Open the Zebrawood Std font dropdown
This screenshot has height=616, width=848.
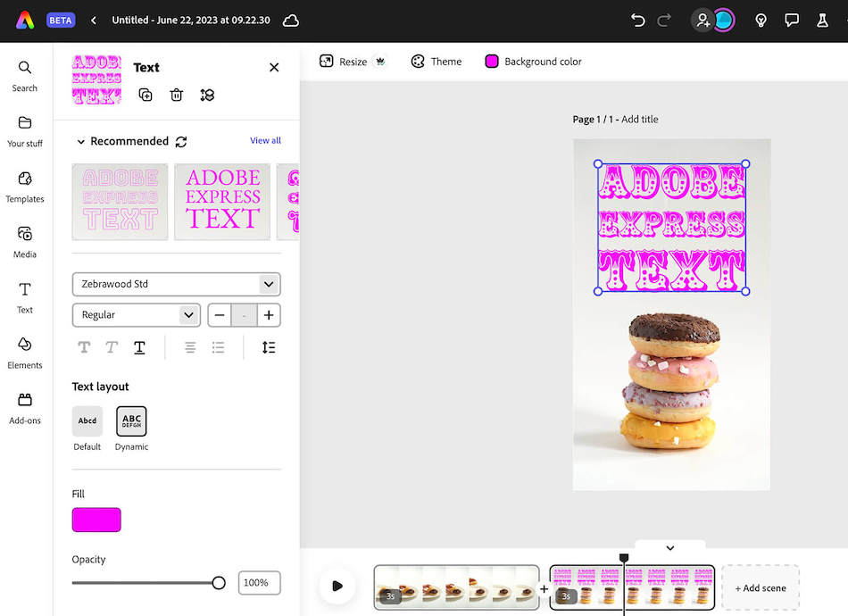point(176,284)
